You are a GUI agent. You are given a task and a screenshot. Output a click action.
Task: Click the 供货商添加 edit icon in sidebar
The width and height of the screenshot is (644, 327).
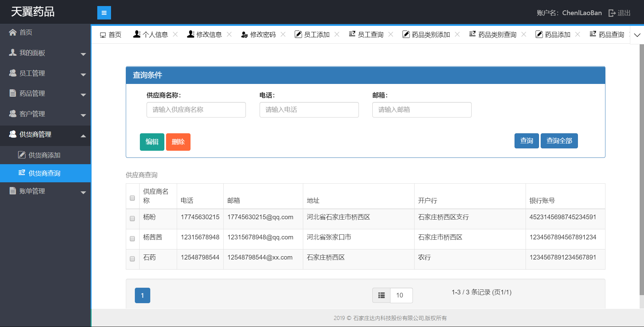tap(22, 155)
